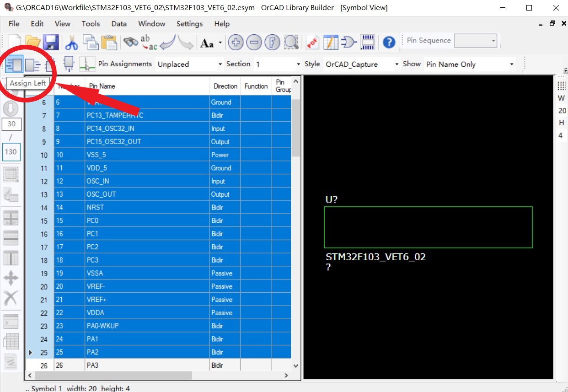Viewport: 568px width, 392px height.
Task: Zoom in on the symbol view
Action: [x=236, y=42]
